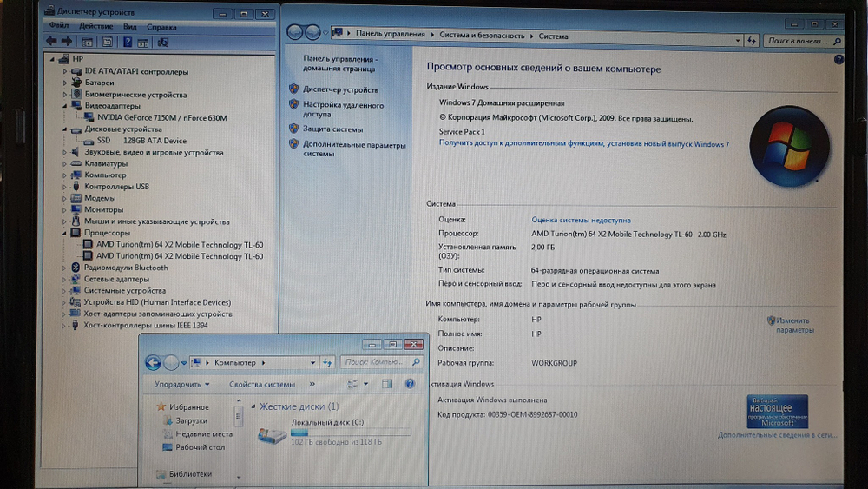Image resolution: width=868 pixels, height=489 pixels.
Task: Collapse Видеоадаптеры node
Action: point(65,106)
